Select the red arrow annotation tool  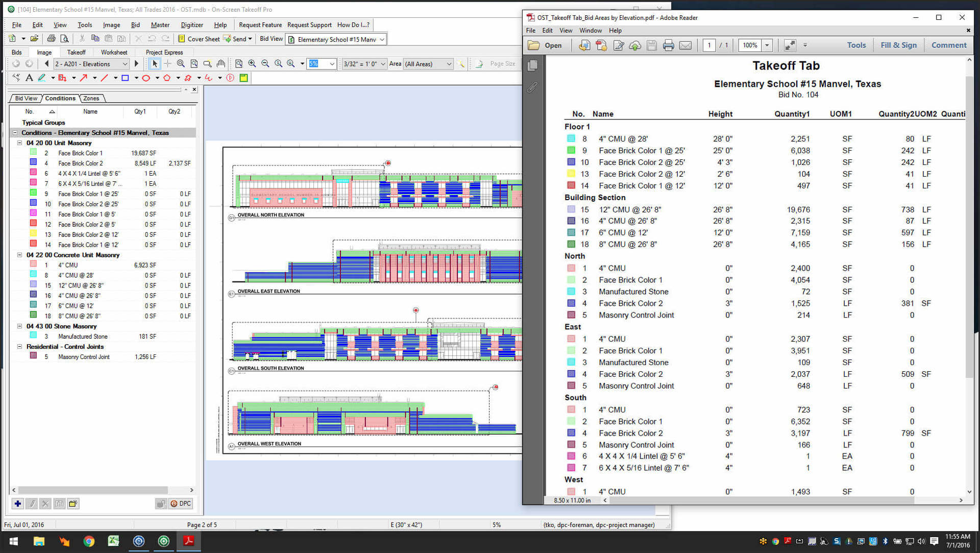pos(84,78)
